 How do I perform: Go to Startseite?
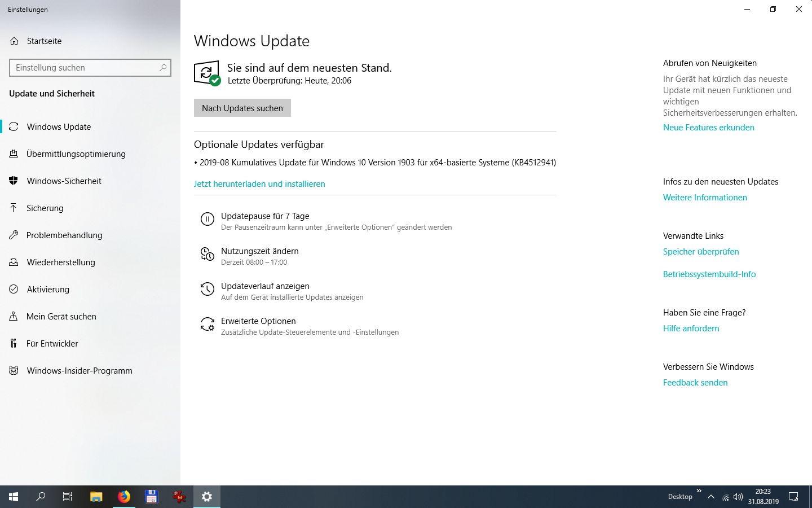tap(44, 41)
